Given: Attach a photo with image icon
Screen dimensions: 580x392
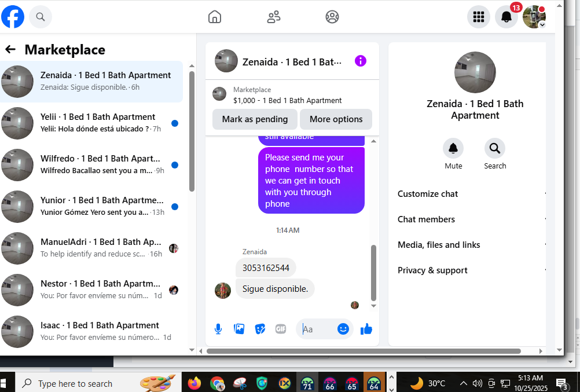Looking at the screenshot, I should pyautogui.click(x=239, y=329).
